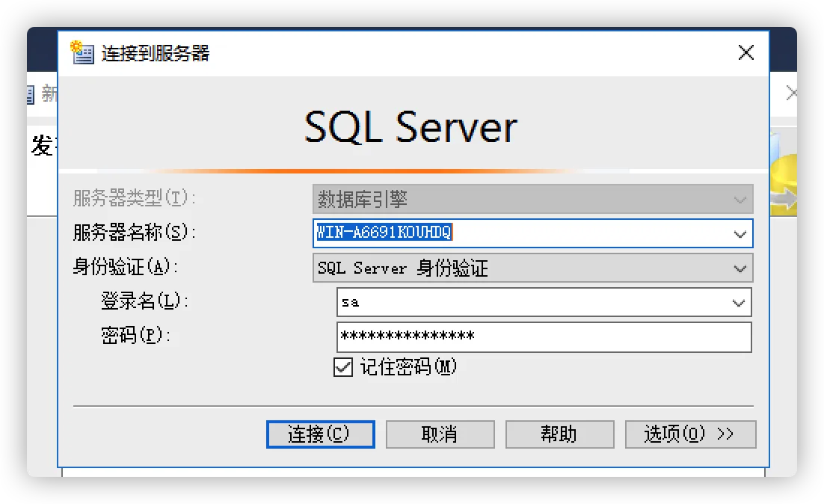
Task: Click the 服务器名称(S) label
Action: click(x=134, y=233)
